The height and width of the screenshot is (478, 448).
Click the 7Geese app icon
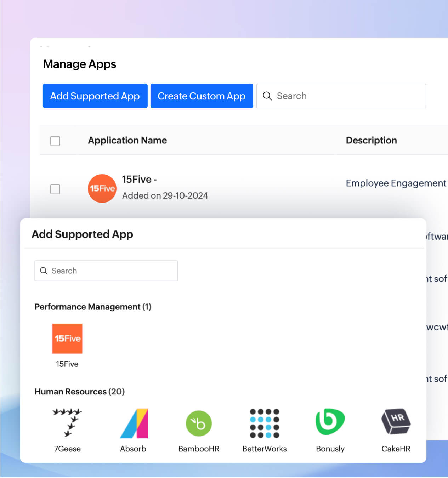(67, 423)
